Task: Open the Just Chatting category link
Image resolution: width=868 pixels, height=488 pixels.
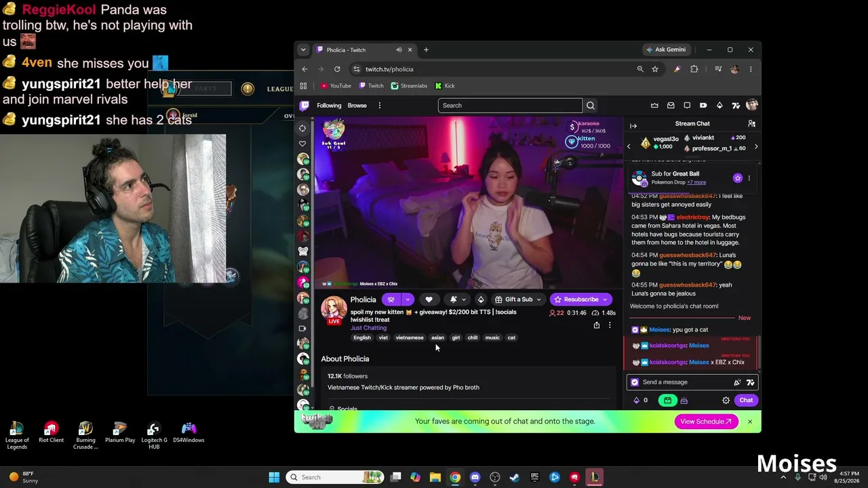Action: (x=368, y=328)
